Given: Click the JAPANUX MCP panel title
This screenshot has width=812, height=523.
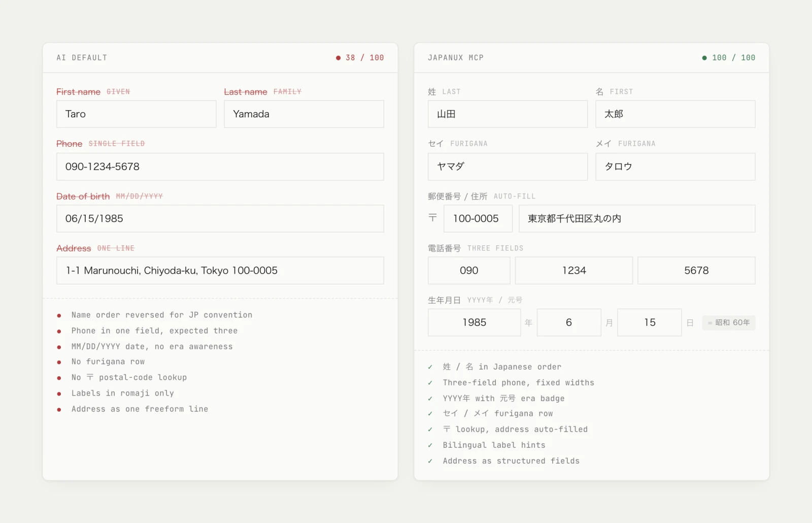Looking at the screenshot, I should 456,58.
